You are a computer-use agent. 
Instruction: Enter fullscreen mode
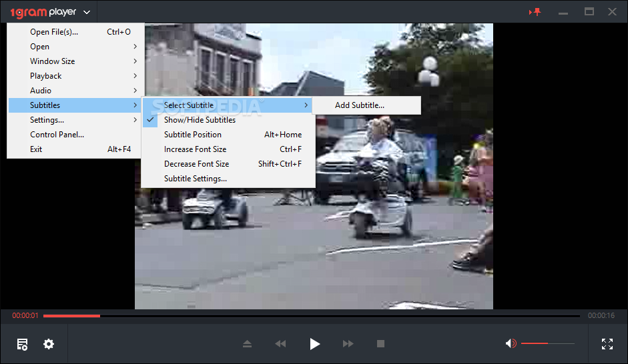[x=607, y=343]
